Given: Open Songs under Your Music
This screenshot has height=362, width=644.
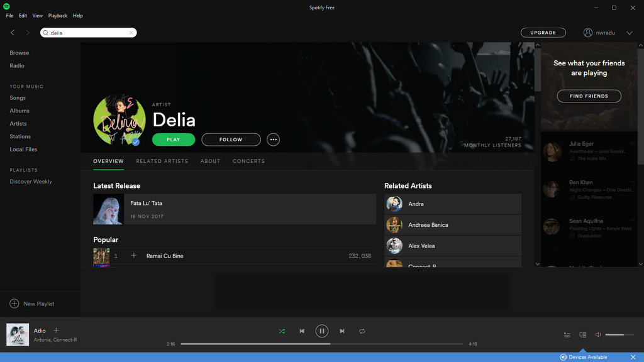Looking at the screenshot, I should tap(18, 97).
